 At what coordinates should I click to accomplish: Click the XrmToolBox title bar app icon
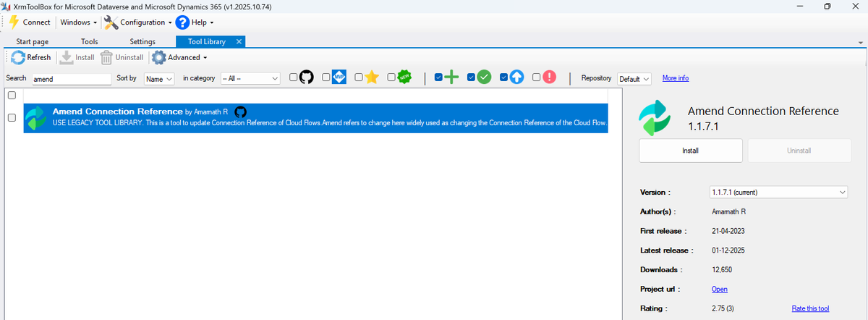(6, 6)
